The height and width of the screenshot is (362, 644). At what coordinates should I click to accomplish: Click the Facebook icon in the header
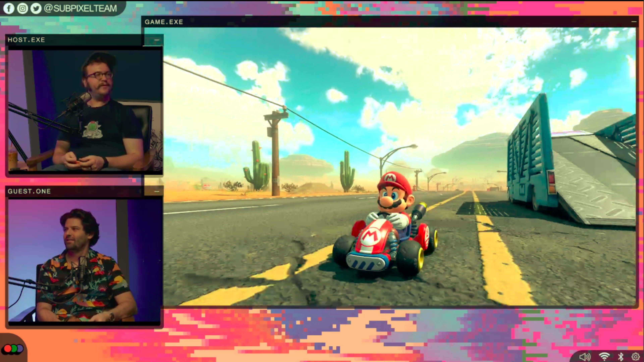coord(9,9)
